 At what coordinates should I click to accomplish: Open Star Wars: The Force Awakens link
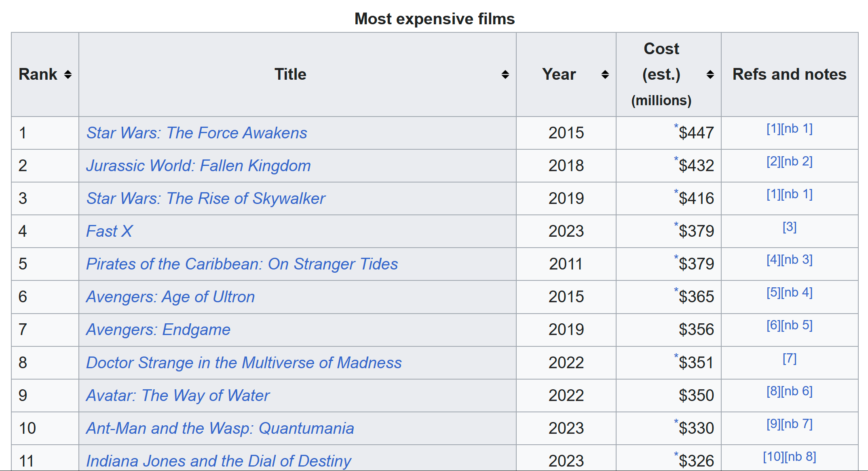click(x=196, y=133)
